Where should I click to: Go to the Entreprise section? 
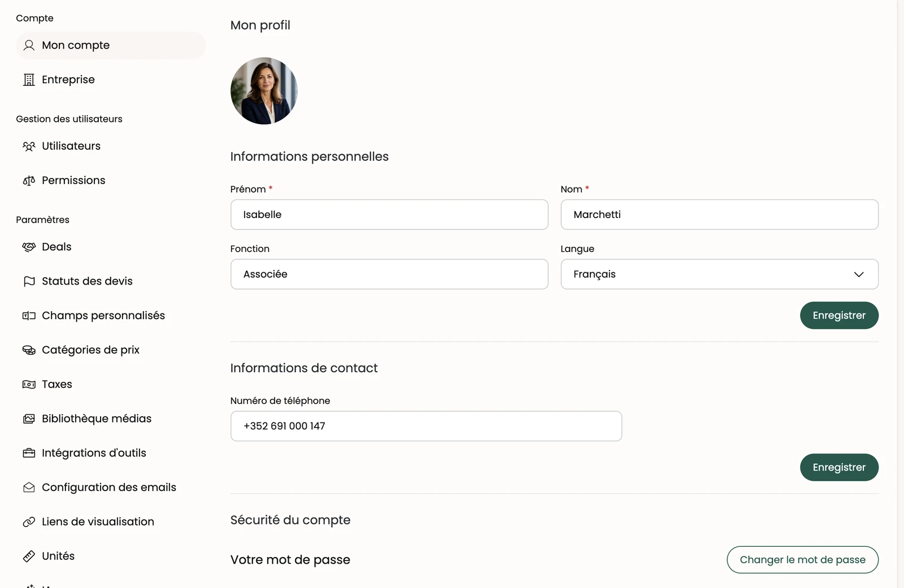tap(111, 80)
